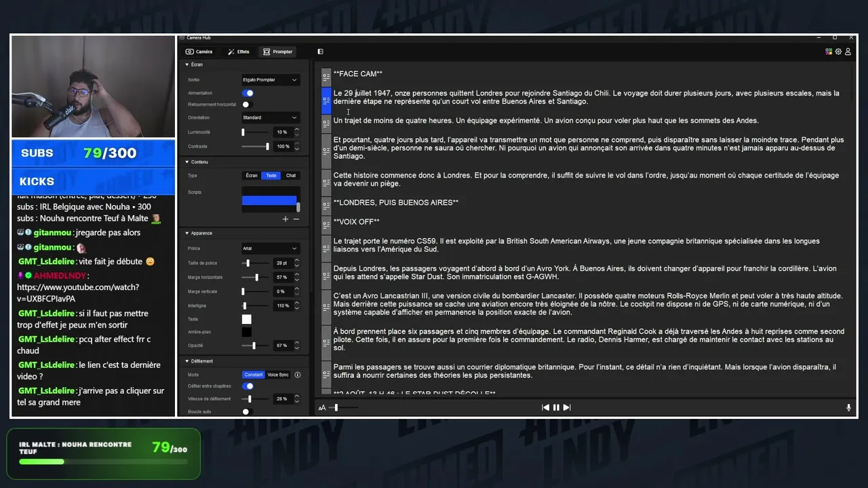Click the text size aA icon

(322, 407)
